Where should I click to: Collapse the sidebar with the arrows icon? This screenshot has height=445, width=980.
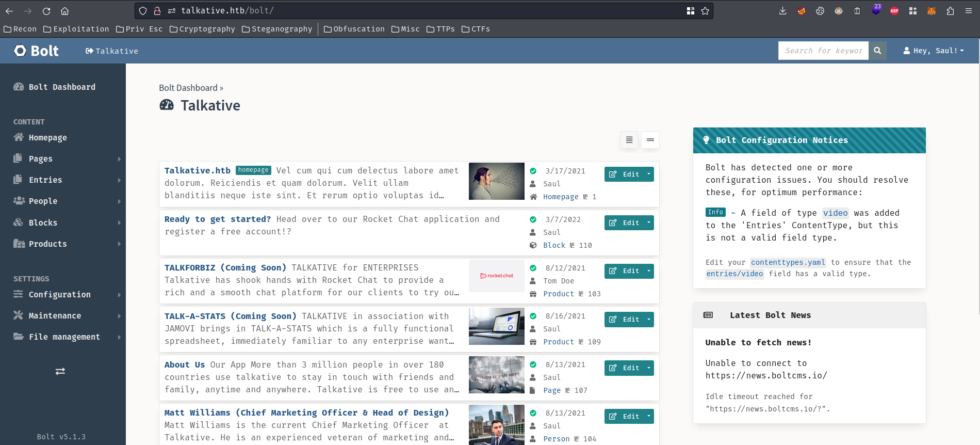pos(60,371)
